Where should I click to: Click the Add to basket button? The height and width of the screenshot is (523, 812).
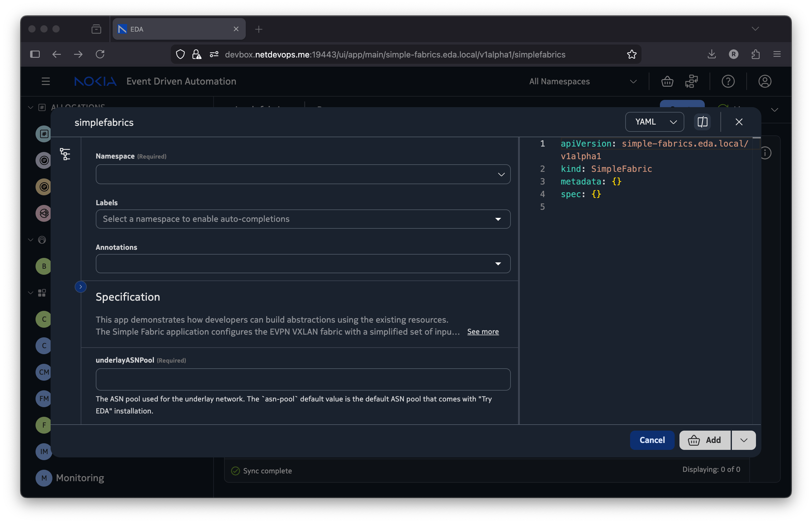click(704, 440)
